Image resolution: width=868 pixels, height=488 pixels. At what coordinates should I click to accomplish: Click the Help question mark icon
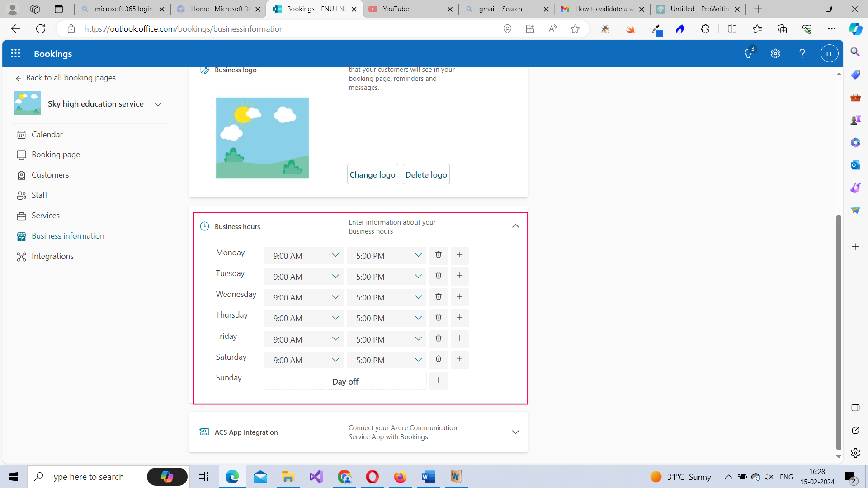[802, 53]
